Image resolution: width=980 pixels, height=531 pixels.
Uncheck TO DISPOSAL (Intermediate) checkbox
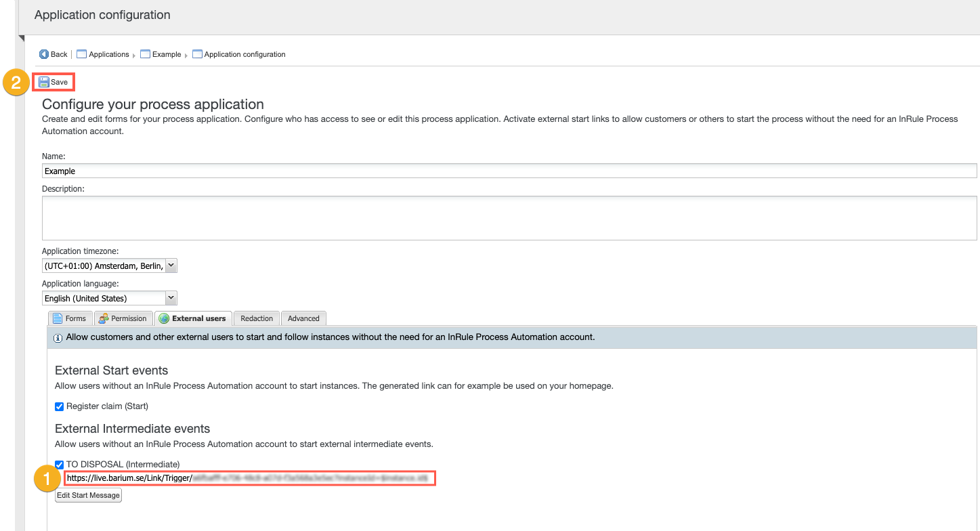tap(60, 465)
